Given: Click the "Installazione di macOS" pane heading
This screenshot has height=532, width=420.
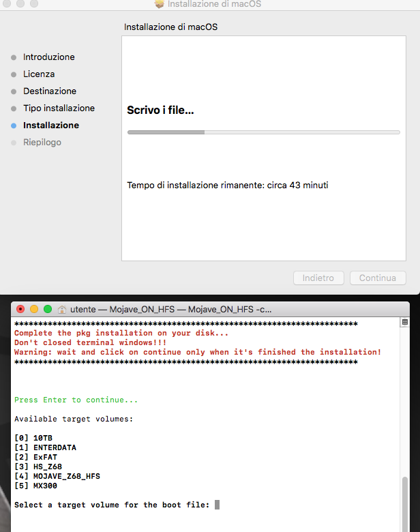Looking at the screenshot, I should click(170, 27).
